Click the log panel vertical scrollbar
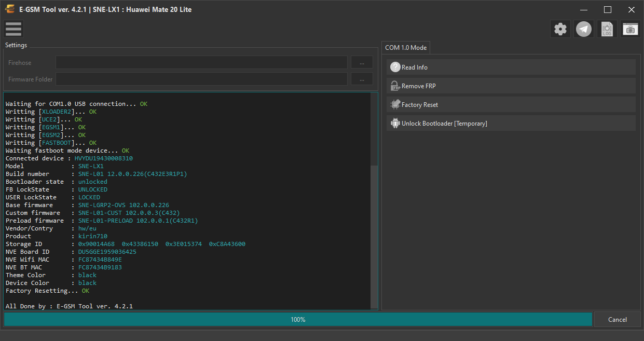 pyautogui.click(x=374, y=236)
